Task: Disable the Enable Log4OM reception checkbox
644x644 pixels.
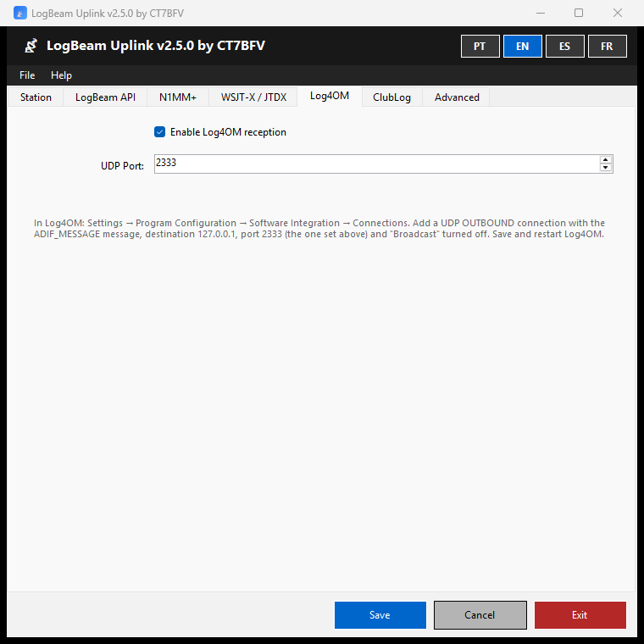Action: (x=160, y=132)
